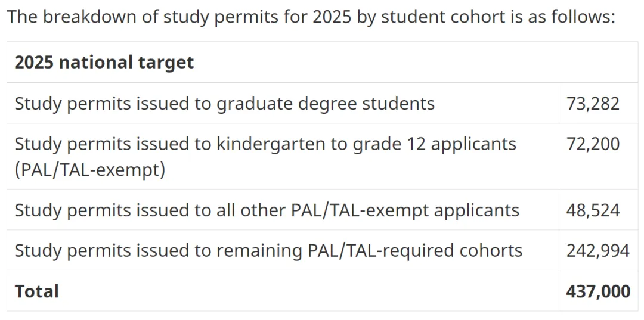The image size is (644, 320).
Task: Click the all other PAL/TAL-exempt applicants label
Action: pyautogui.click(x=267, y=210)
